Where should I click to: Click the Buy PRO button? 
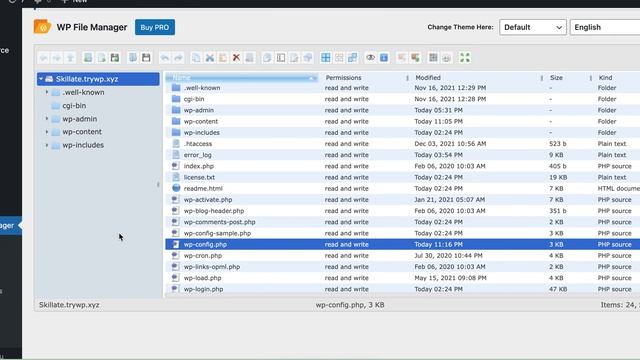point(155,27)
